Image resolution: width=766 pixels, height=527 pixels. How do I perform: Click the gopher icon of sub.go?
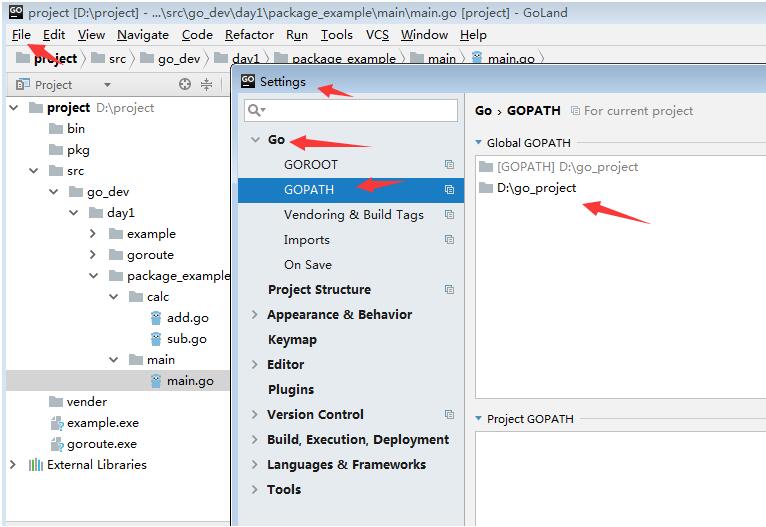(x=156, y=339)
